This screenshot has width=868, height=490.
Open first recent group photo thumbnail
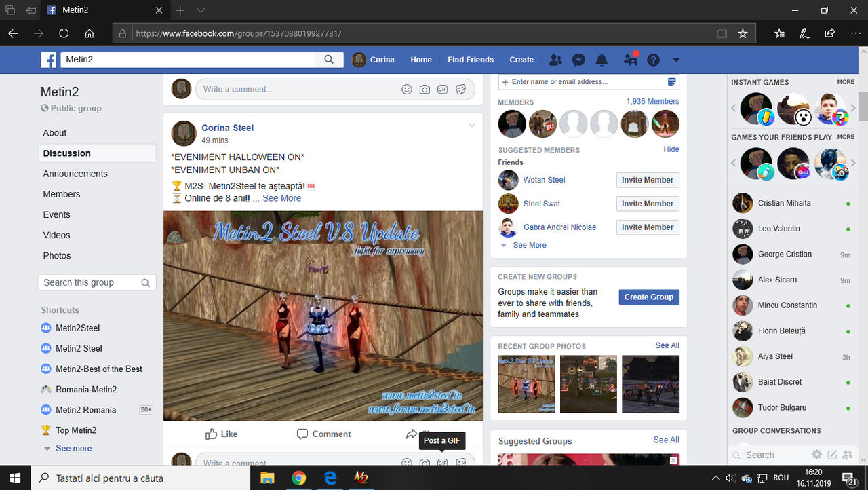[526, 384]
